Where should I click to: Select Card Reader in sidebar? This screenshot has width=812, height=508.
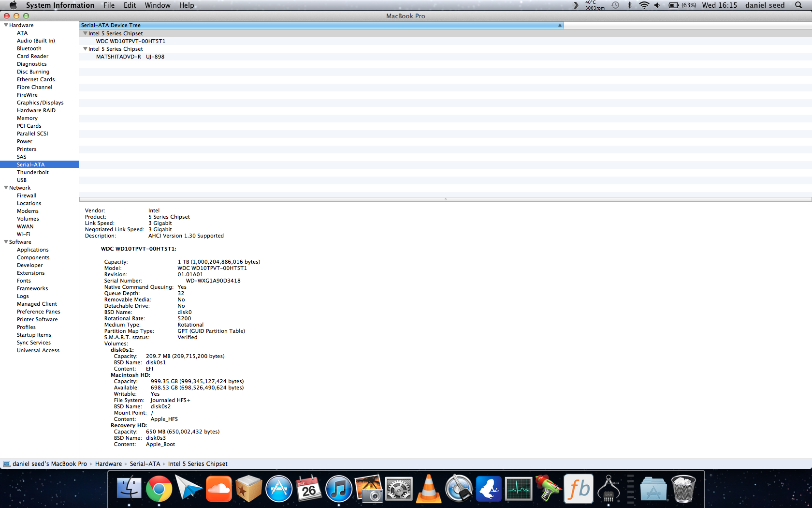(x=32, y=56)
